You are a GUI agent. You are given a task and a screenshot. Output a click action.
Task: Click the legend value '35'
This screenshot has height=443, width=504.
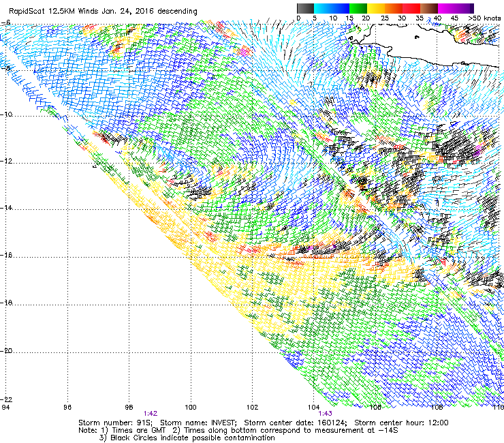[x=420, y=18]
